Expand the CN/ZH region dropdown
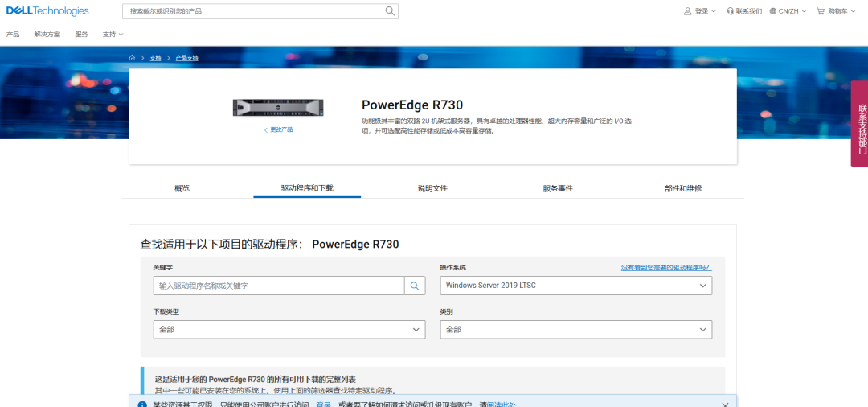868x407 pixels. [x=804, y=11]
